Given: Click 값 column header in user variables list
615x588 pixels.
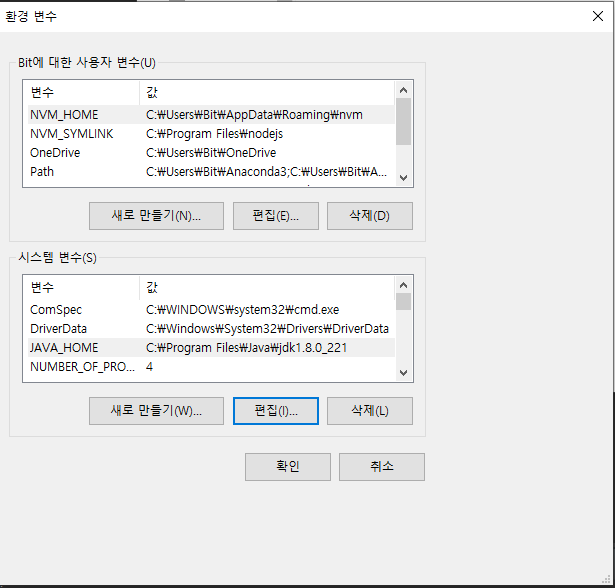Looking at the screenshot, I should tap(267, 93).
